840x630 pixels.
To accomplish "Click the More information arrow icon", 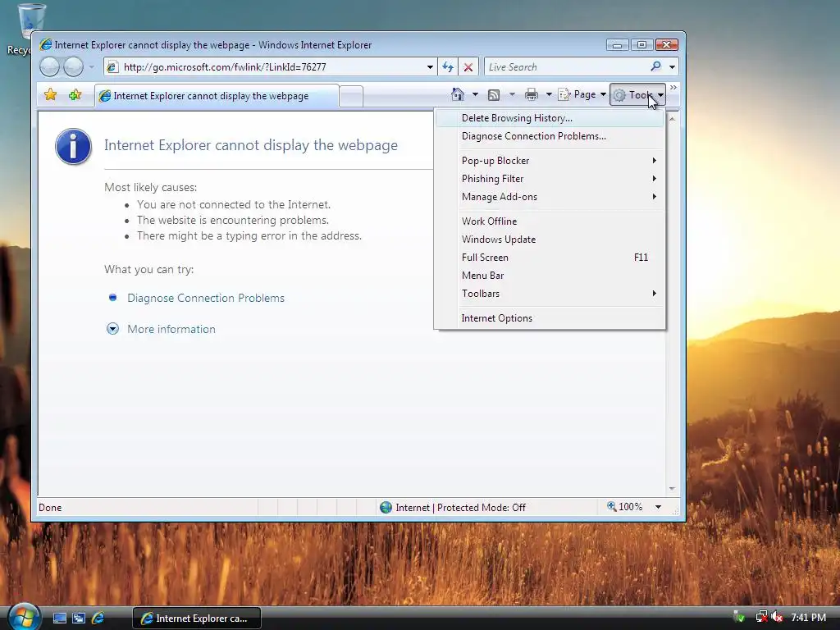I will [x=112, y=329].
